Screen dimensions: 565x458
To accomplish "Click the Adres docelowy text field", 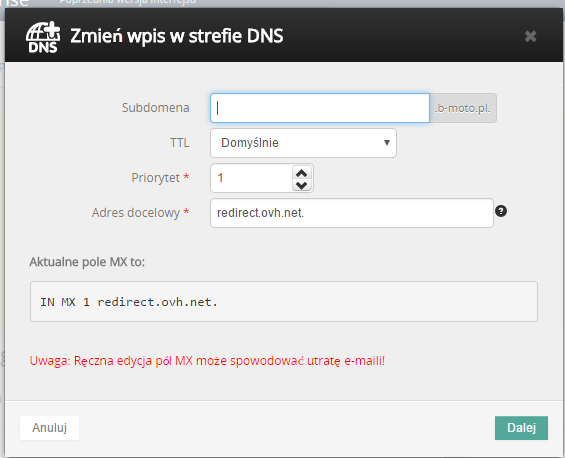I will pos(352,213).
